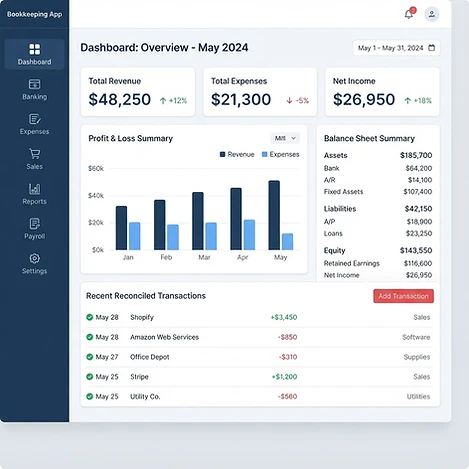Click the Liabilities $42,150 amount
This screenshot has height=469, width=469.
418,209
